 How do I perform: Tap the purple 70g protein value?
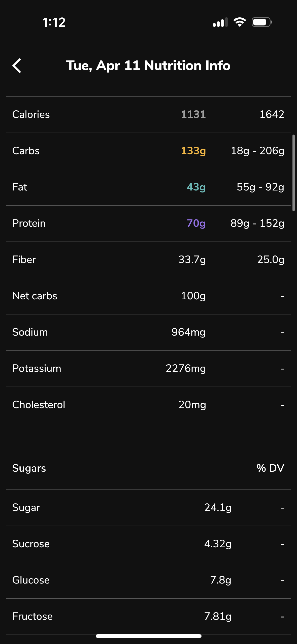[x=196, y=223]
